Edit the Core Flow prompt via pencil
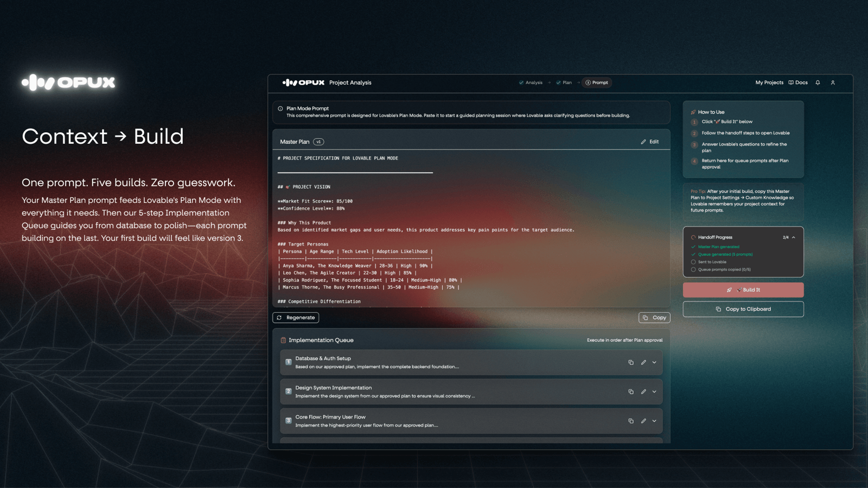This screenshot has width=868, height=488. pyautogui.click(x=643, y=421)
